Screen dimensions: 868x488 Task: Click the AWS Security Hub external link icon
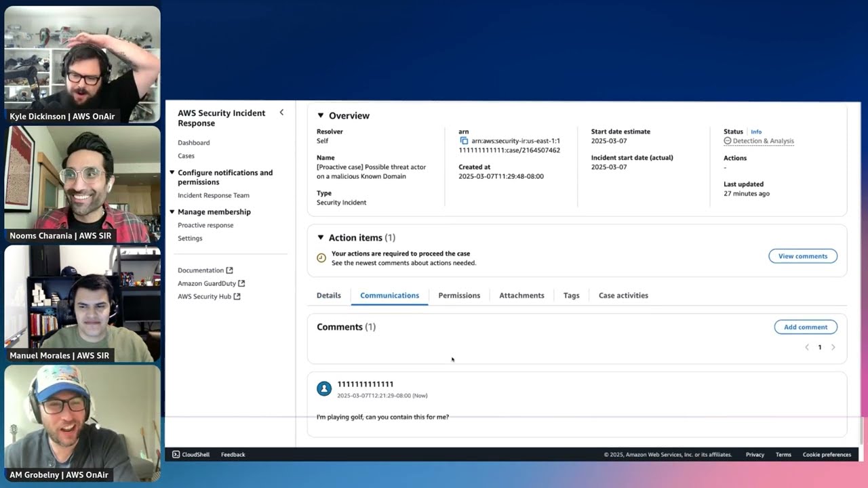click(x=237, y=296)
